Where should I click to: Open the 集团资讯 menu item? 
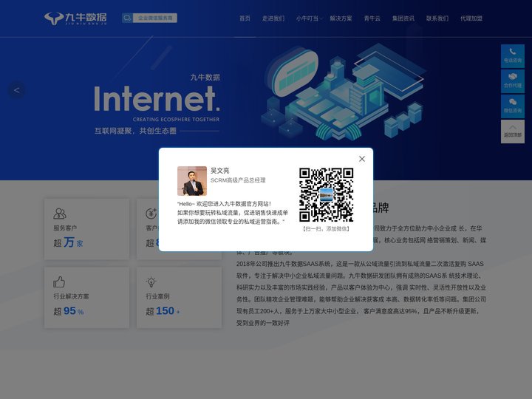[x=403, y=18]
